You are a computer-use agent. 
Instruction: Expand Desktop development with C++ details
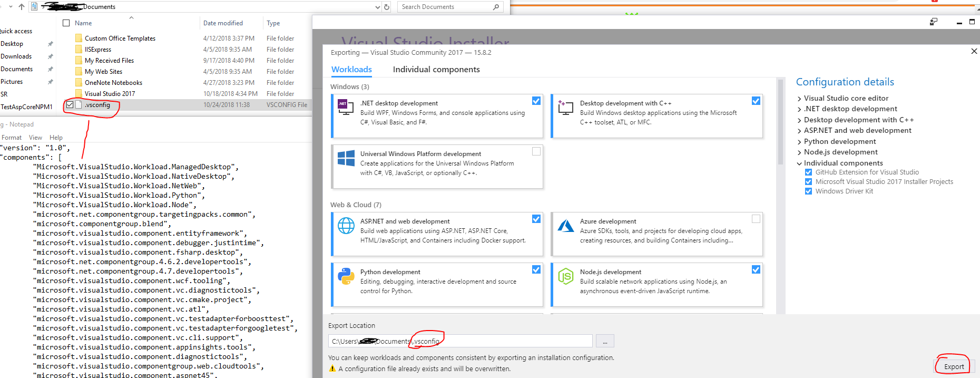799,120
